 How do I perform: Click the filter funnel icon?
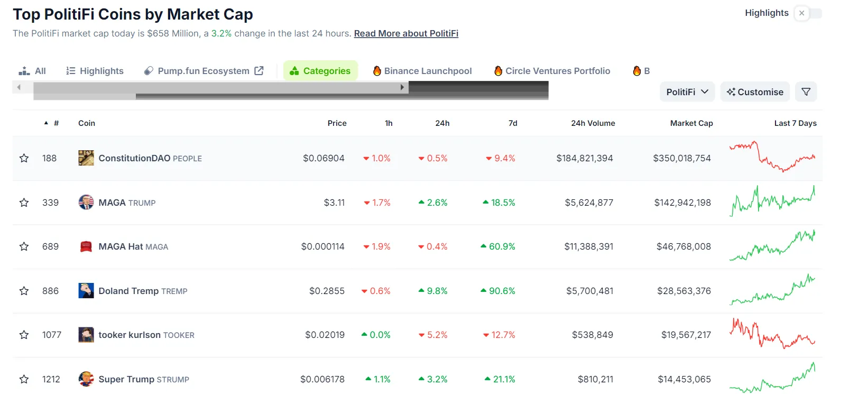coord(806,92)
